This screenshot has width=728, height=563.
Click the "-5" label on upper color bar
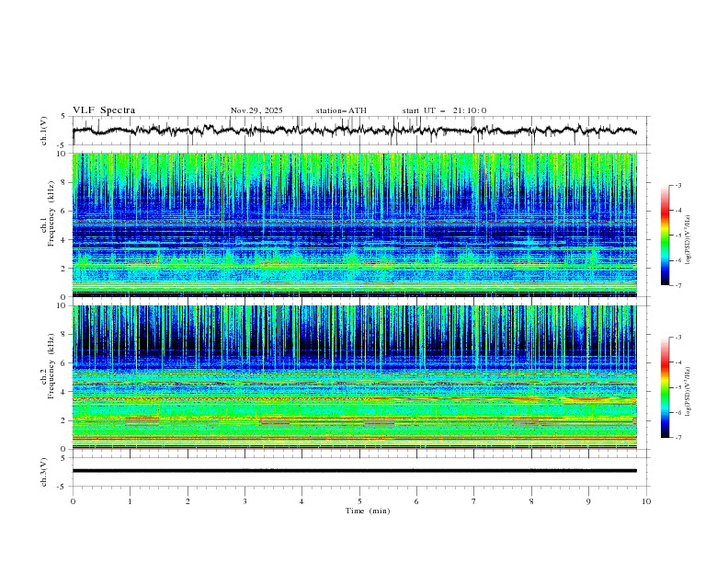tap(678, 236)
